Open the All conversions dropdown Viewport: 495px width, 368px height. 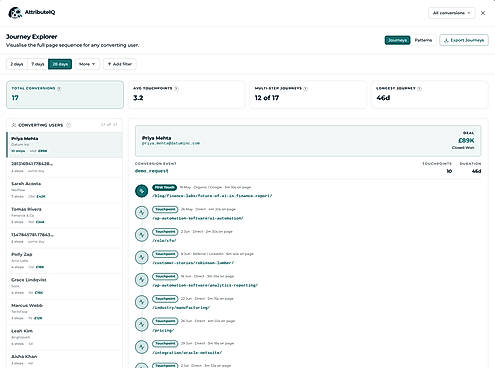pos(451,13)
